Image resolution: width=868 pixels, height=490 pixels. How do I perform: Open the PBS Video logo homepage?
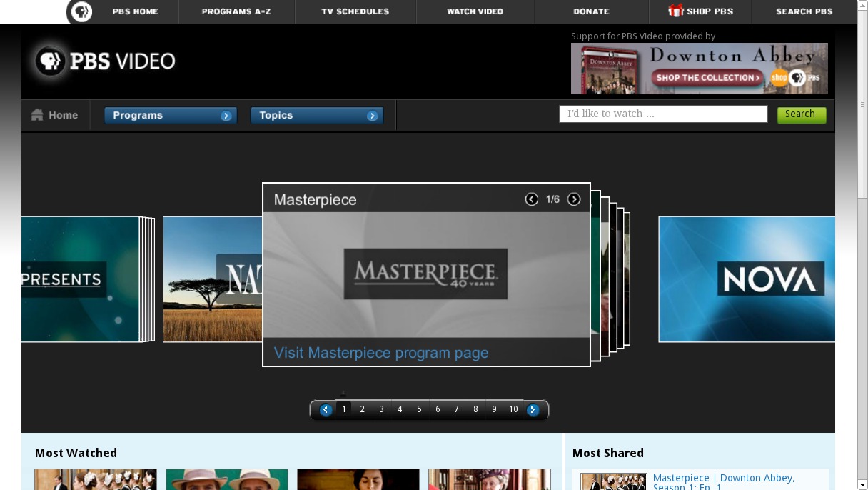[105, 61]
